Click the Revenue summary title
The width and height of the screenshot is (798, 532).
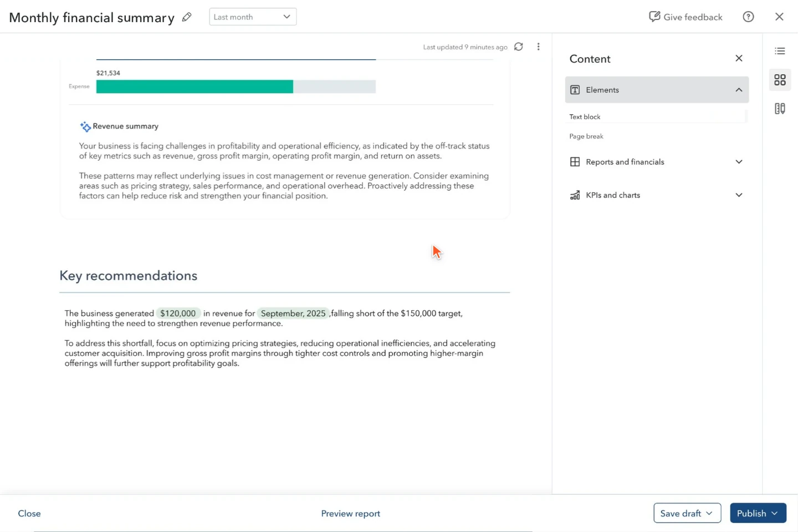point(126,126)
